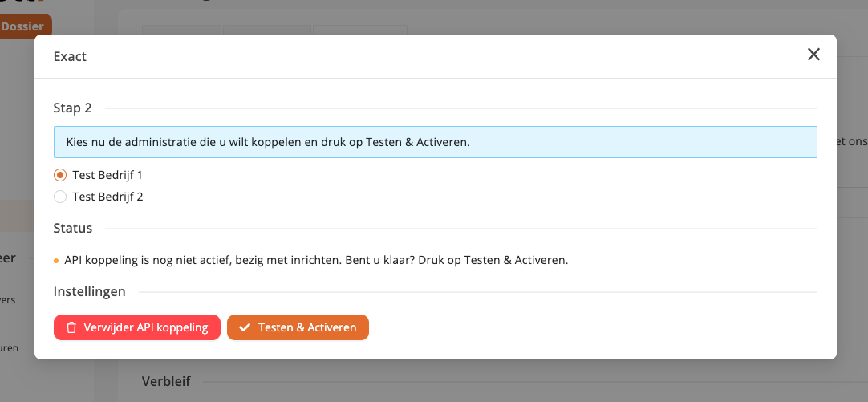Click the blue info message box
Viewport: 868px width, 402px height.
click(x=435, y=142)
